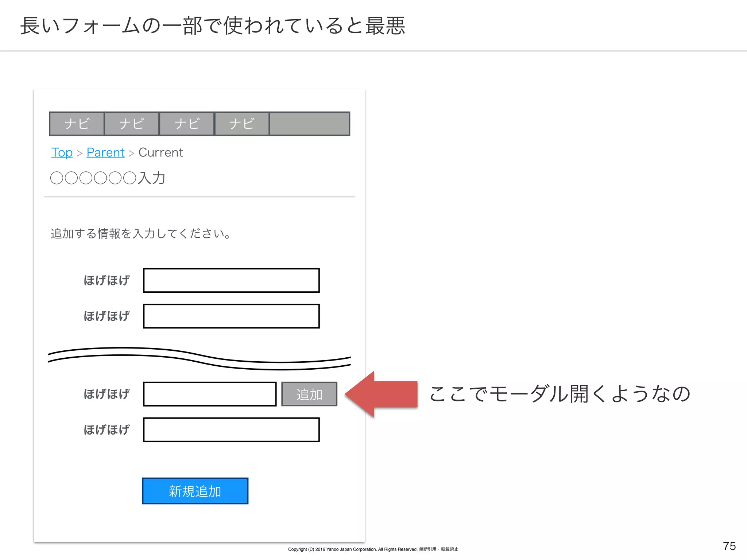Screen dimensions: 747x560
Task: Focus the first ほげほげ input field
Action: coord(231,280)
